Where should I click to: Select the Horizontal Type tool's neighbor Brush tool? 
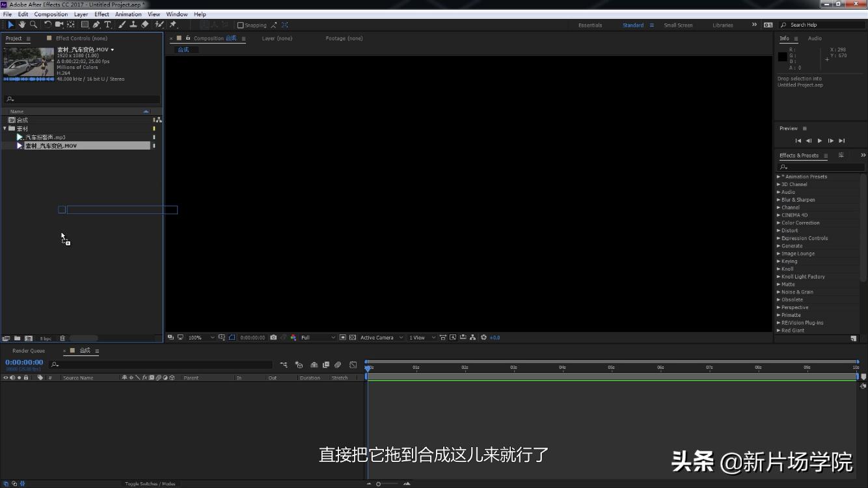pos(122,25)
